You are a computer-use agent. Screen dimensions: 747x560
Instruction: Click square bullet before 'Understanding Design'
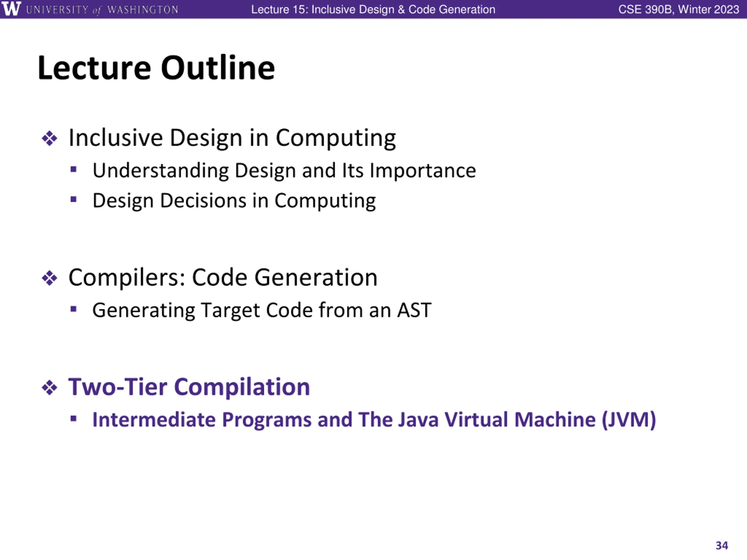coord(74,169)
